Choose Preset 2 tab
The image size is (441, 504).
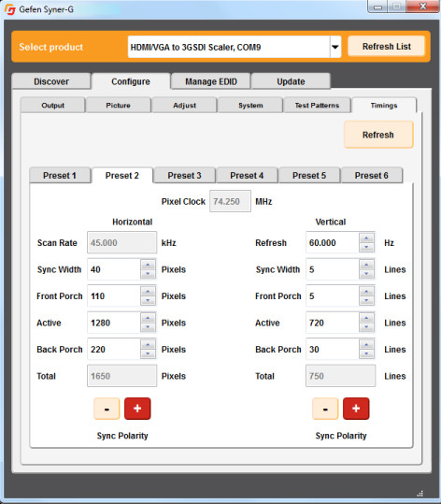122,176
